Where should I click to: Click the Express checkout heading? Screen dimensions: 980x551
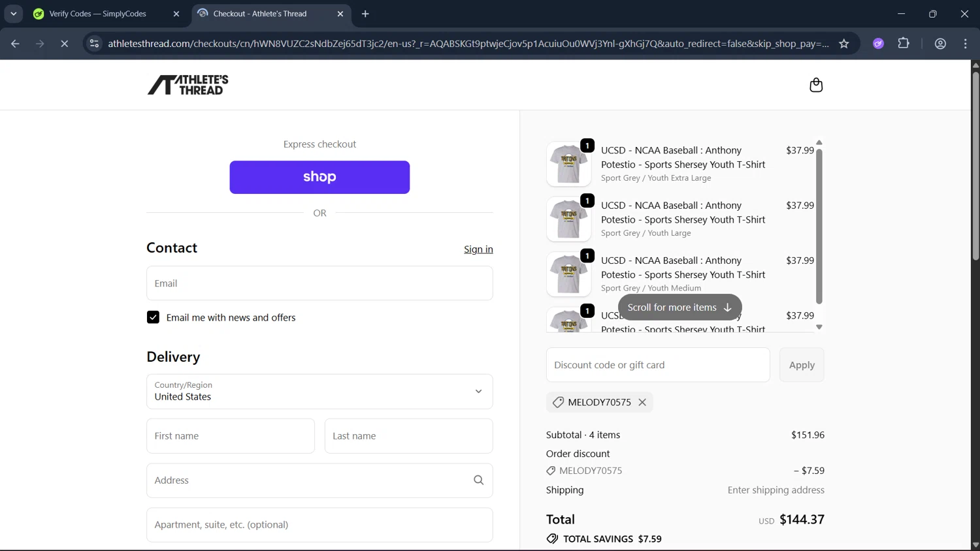(319, 144)
